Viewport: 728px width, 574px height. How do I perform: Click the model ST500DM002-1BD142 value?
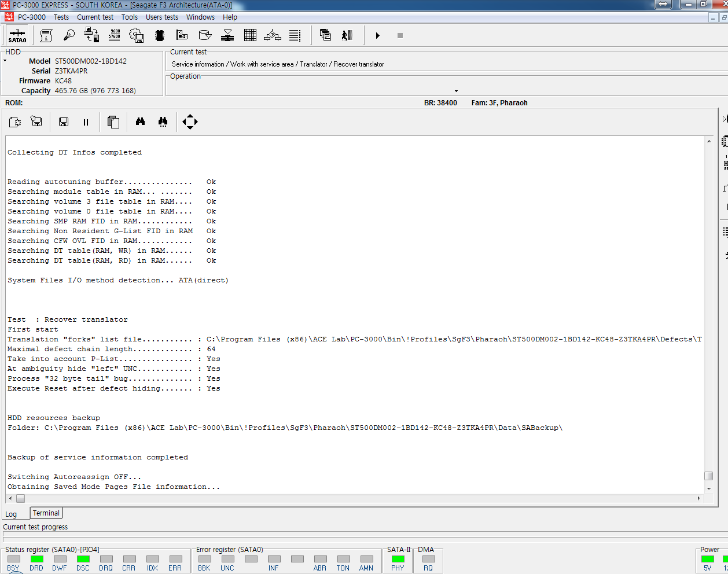(91, 61)
